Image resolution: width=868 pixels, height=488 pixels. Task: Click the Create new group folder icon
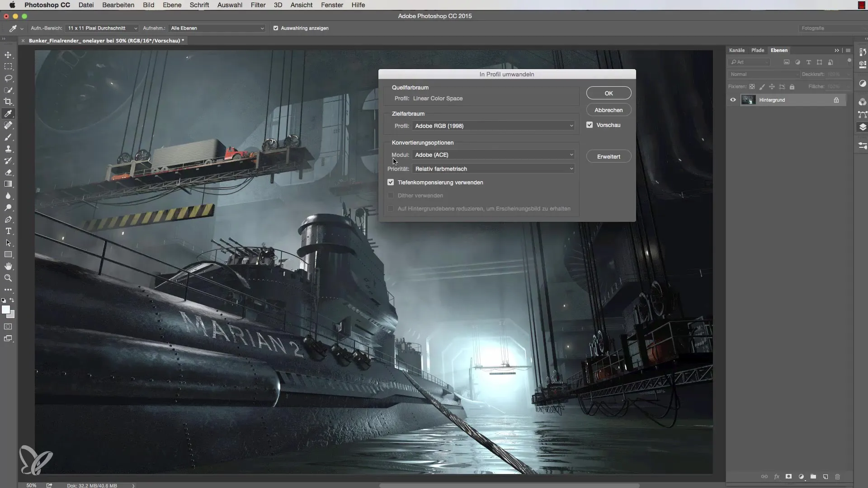[x=813, y=476]
